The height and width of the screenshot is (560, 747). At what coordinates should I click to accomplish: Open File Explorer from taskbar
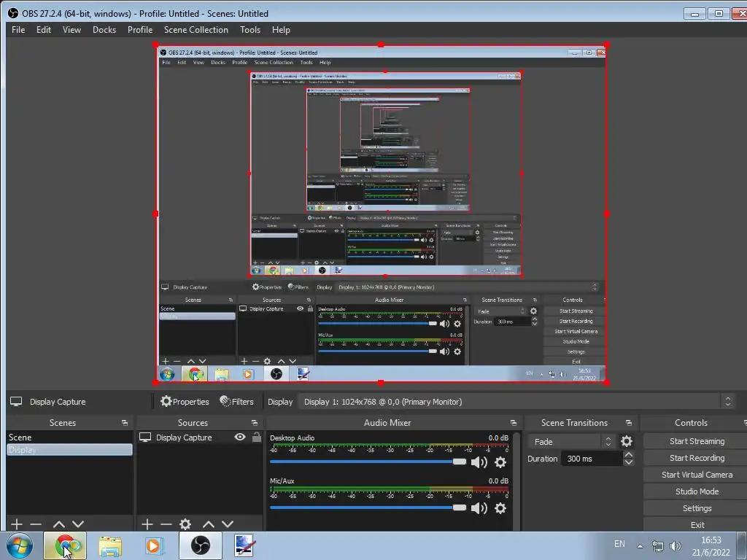110,545
